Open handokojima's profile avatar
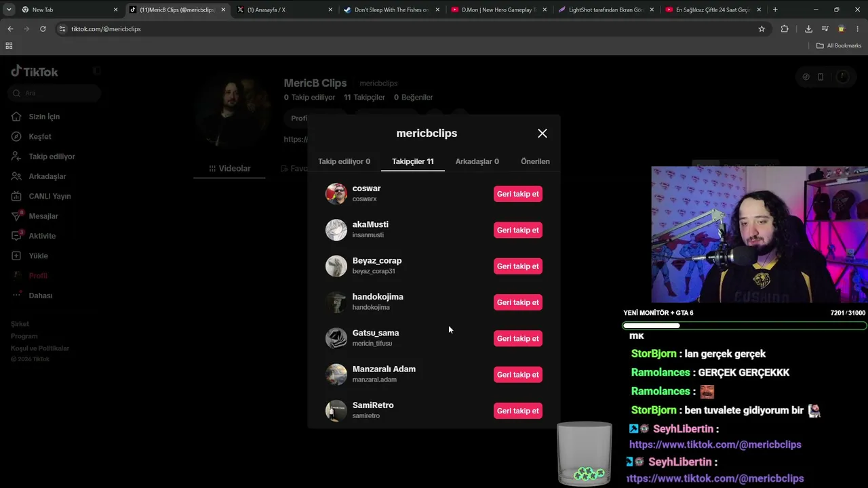This screenshot has width=868, height=488. click(336, 302)
